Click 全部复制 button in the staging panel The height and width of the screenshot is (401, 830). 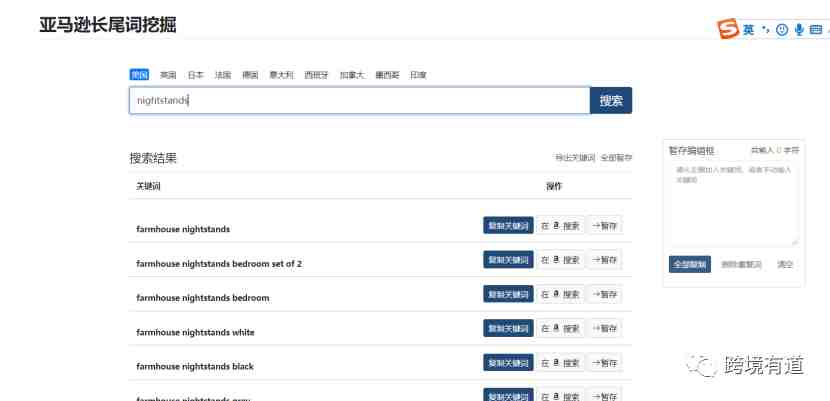(690, 265)
